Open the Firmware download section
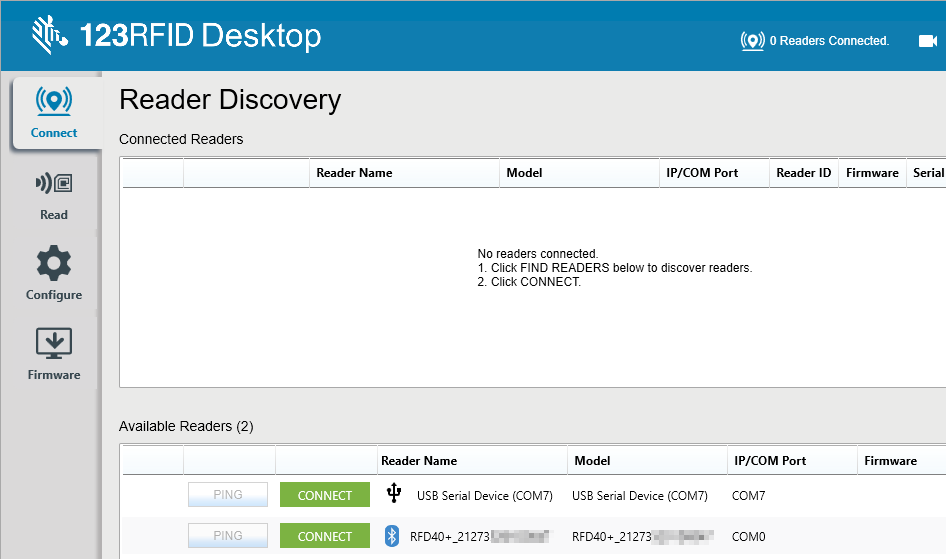 pos(54,355)
